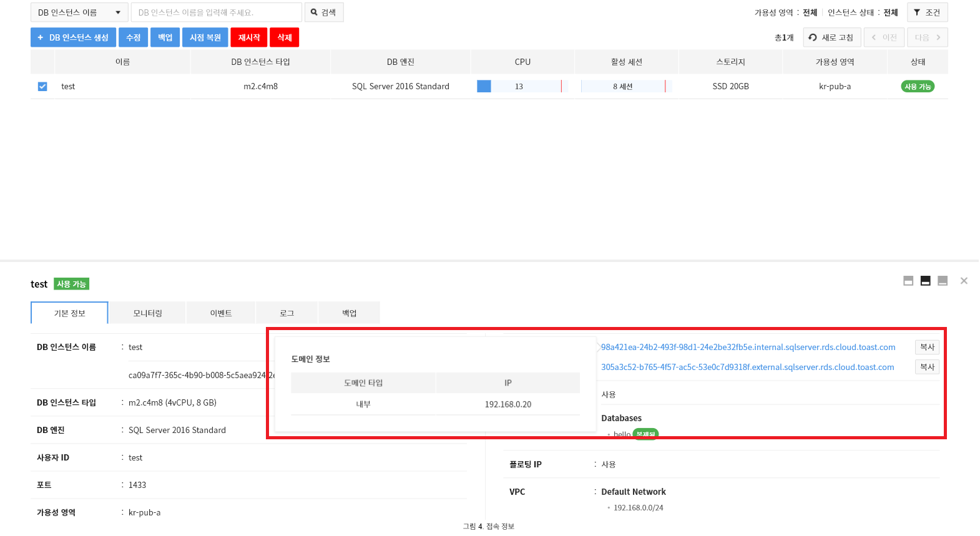980x536 pixels.
Task: Open the 조건 filter conditions button
Action: click(x=927, y=12)
